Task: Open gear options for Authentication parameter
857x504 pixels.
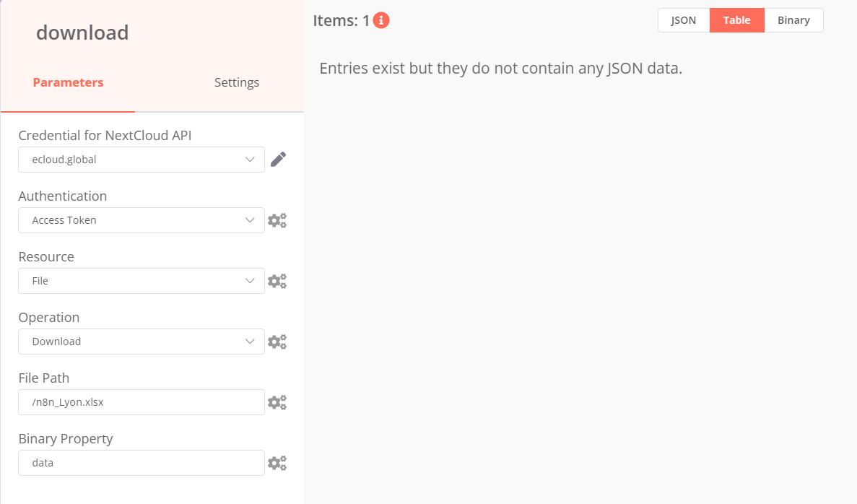Action: coord(277,220)
